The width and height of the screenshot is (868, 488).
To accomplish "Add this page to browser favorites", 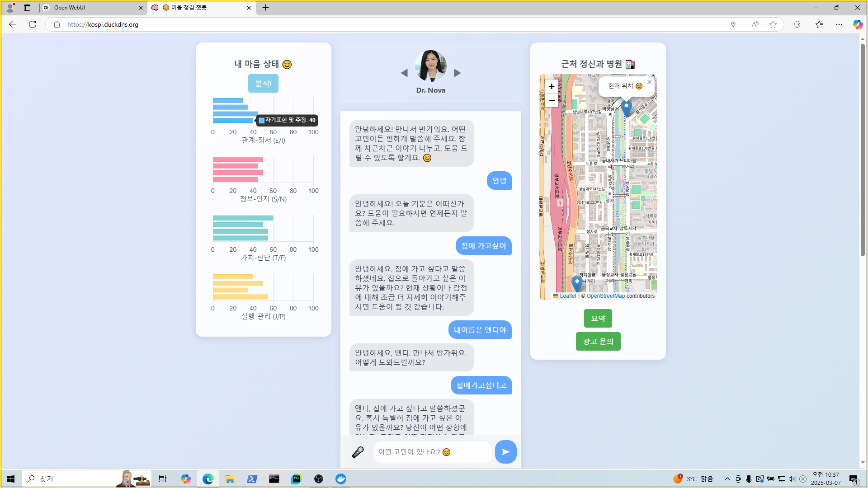I will (773, 24).
